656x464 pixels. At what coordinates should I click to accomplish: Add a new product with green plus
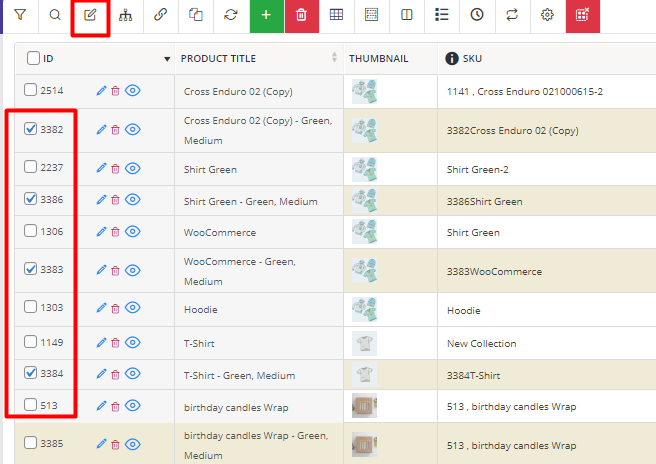coord(266,16)
